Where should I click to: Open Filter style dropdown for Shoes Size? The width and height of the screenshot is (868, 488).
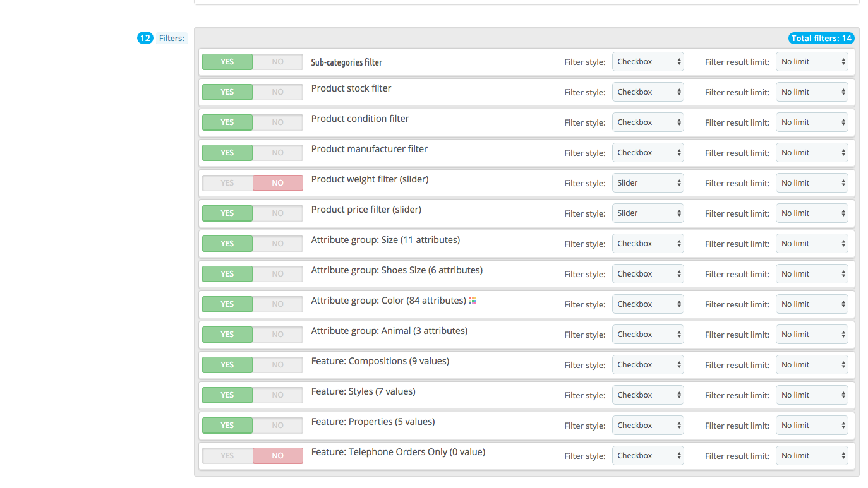click(x=648, y=274)
